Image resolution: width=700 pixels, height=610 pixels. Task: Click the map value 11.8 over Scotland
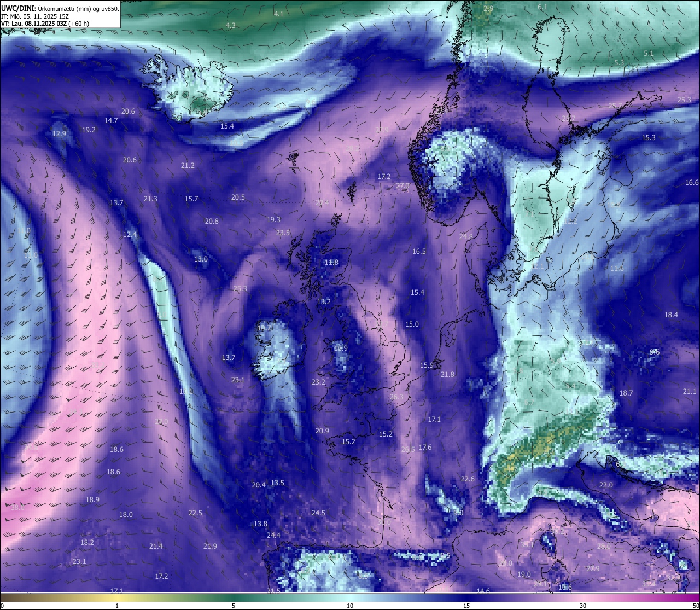click(331, 263)
